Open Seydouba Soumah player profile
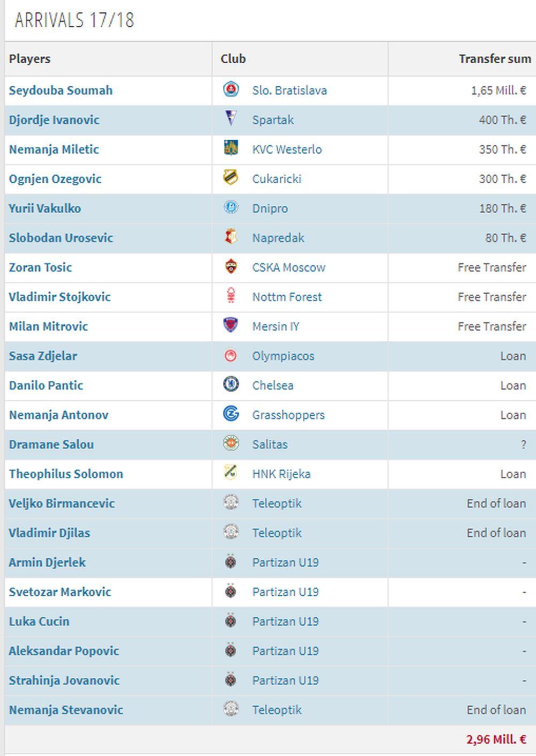 [x=61, y=91]
